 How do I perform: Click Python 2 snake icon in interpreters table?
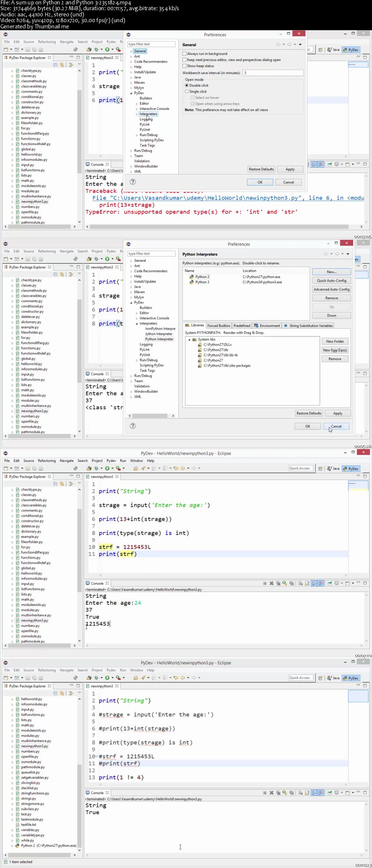[x=191, y=277]
